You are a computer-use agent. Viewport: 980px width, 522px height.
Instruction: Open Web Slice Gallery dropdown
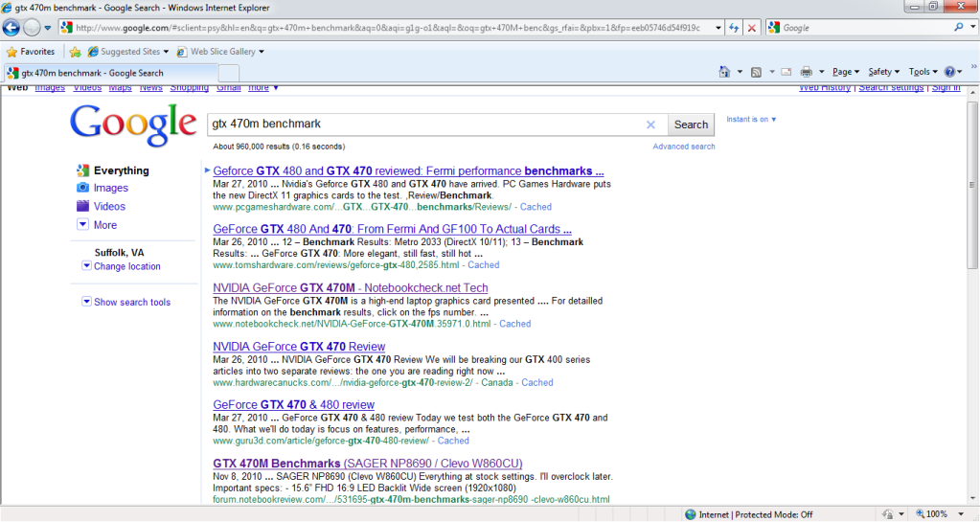pos(220,52)
